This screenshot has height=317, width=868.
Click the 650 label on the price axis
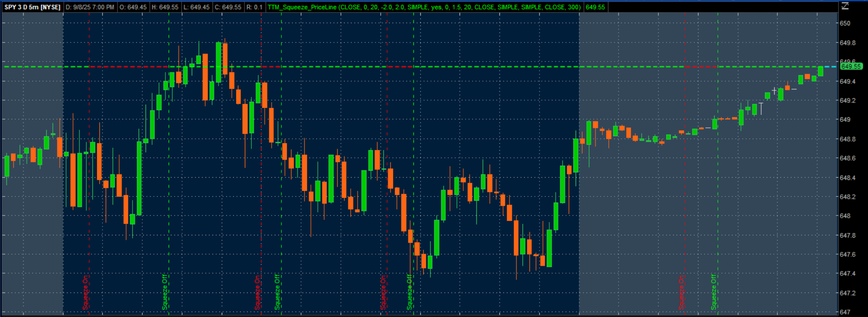pyautogui.click(x=845, y=24)
